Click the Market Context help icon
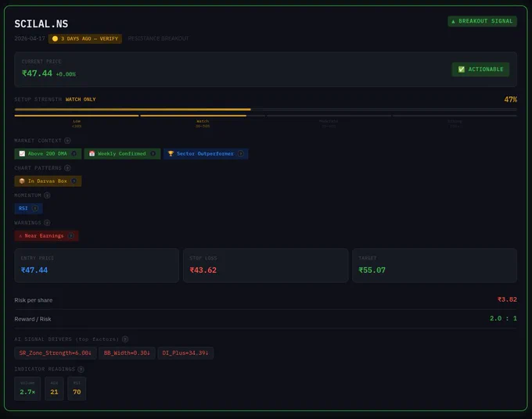The image size is (532, 419). click(x=67, y=141)
